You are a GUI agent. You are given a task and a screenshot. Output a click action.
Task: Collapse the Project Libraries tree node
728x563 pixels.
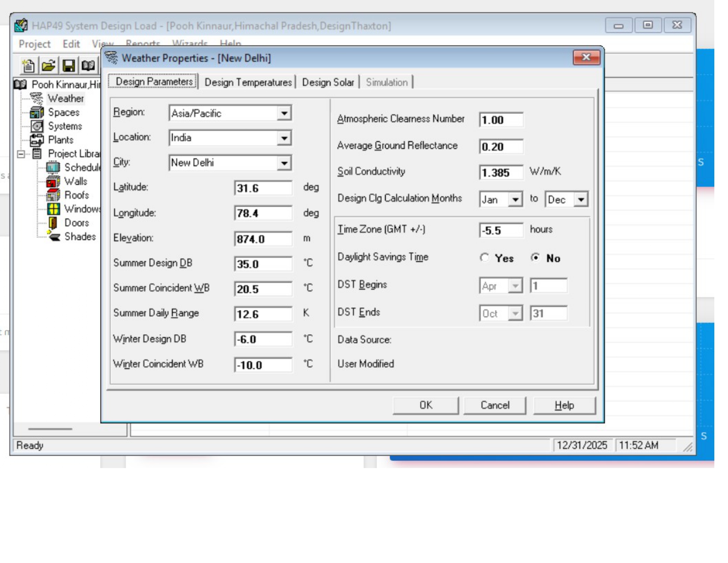[x=21, y=154]
